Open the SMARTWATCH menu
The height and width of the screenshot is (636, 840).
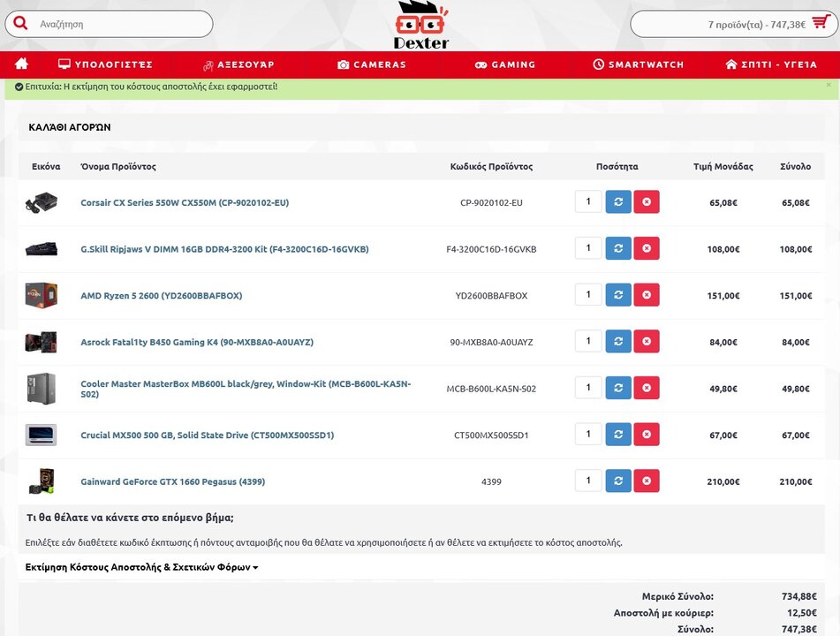click(638, 64)
